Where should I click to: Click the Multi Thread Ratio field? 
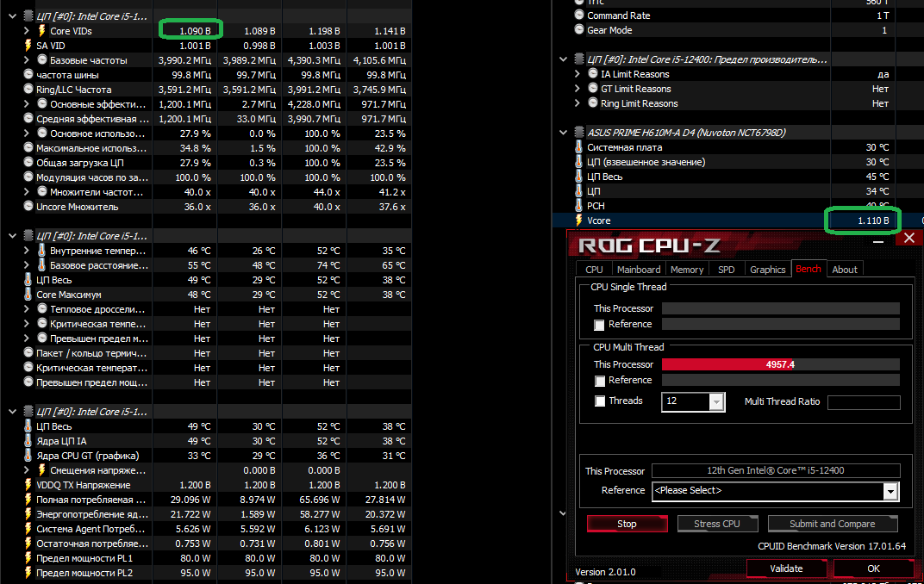864,402
